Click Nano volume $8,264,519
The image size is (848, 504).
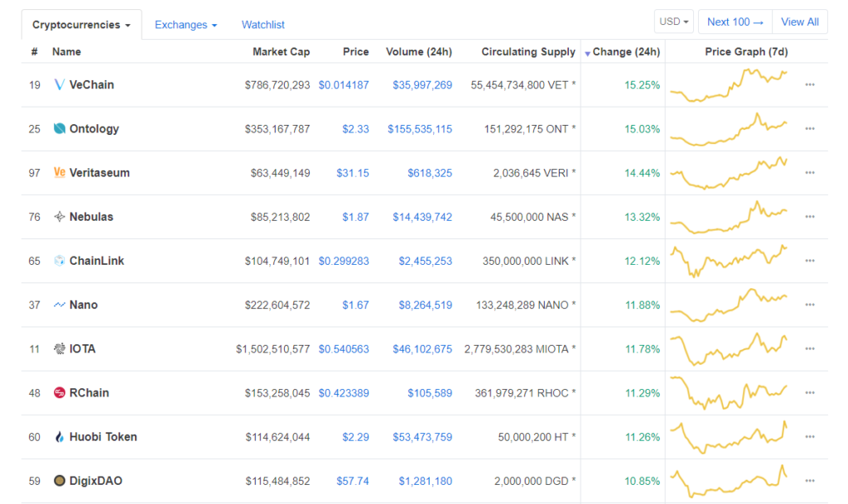click(x=426, y=305)
